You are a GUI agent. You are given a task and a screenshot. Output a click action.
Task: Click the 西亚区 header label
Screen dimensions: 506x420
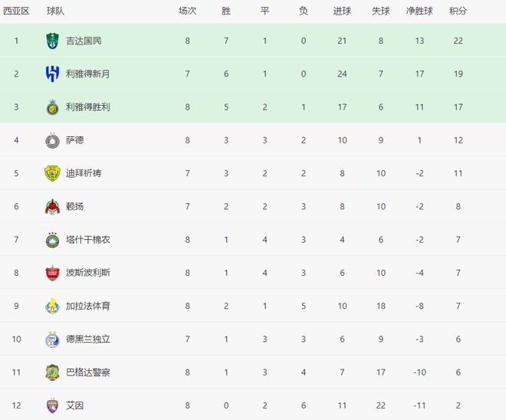[x=16, y=11]
